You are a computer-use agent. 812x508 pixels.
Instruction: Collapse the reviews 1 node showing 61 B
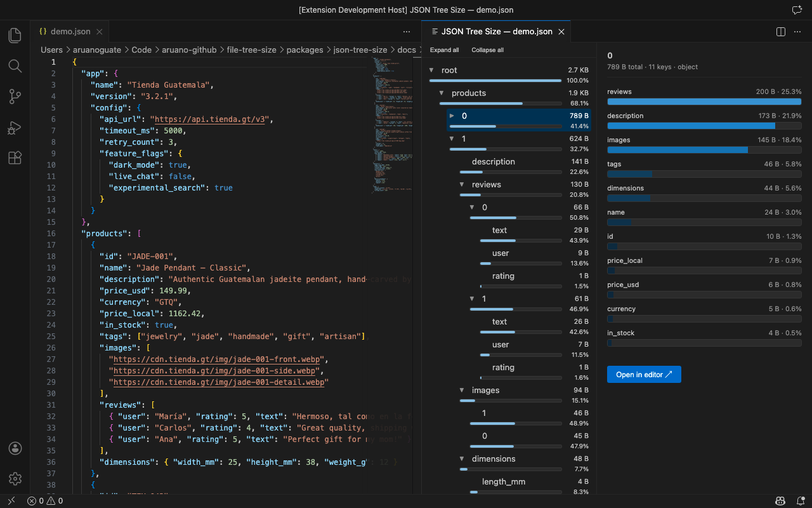472,299
